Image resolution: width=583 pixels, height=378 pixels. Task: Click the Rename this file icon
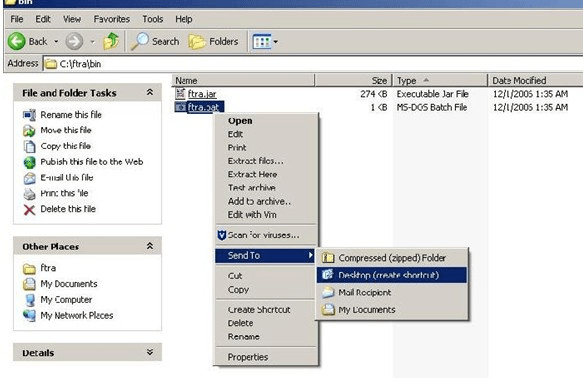pyautogui.click(x=29, y=115)
